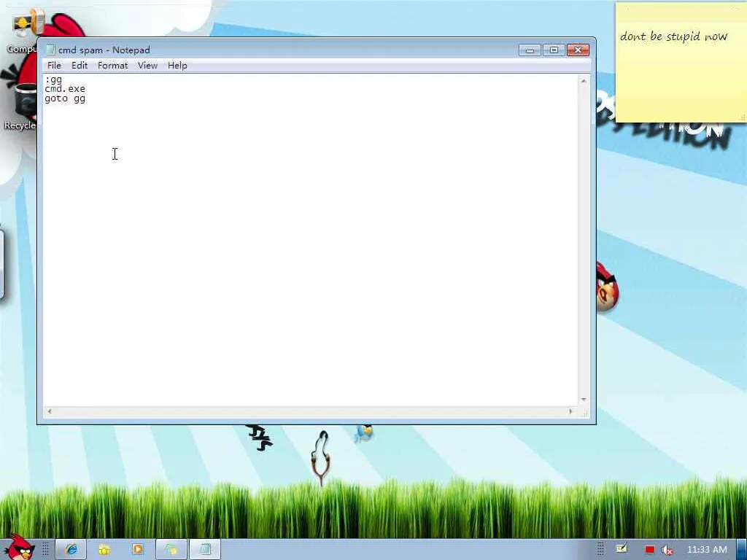
Task: Open the Edit menu in Notepad
Action: (79, 65)
